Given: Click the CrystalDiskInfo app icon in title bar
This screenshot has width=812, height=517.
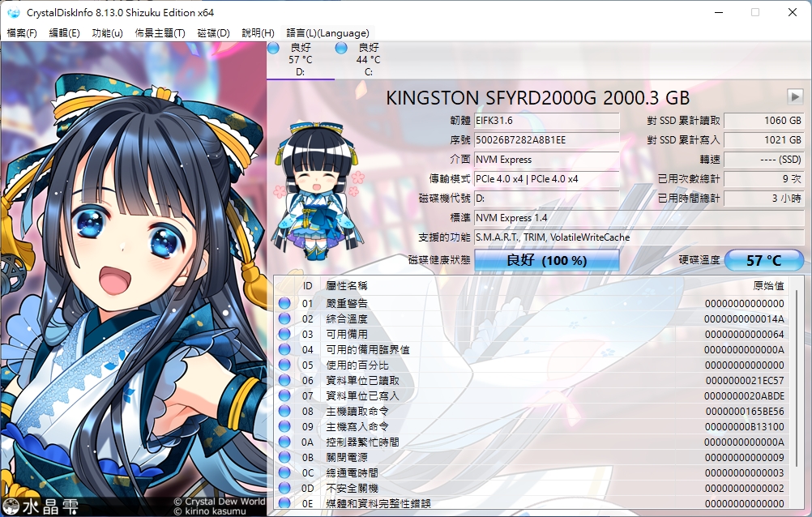Looking at the screenshot, I should pos(14,12).
